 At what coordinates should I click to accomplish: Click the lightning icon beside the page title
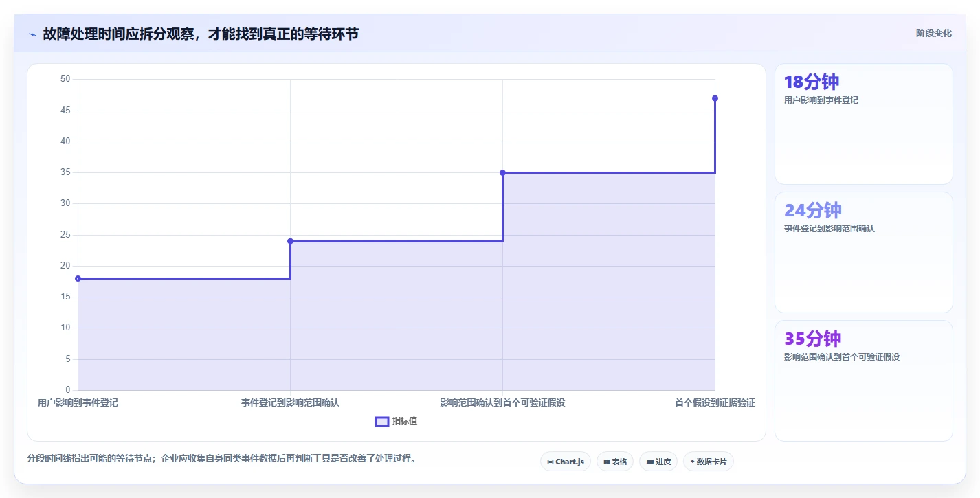click(x=32, y=34)
